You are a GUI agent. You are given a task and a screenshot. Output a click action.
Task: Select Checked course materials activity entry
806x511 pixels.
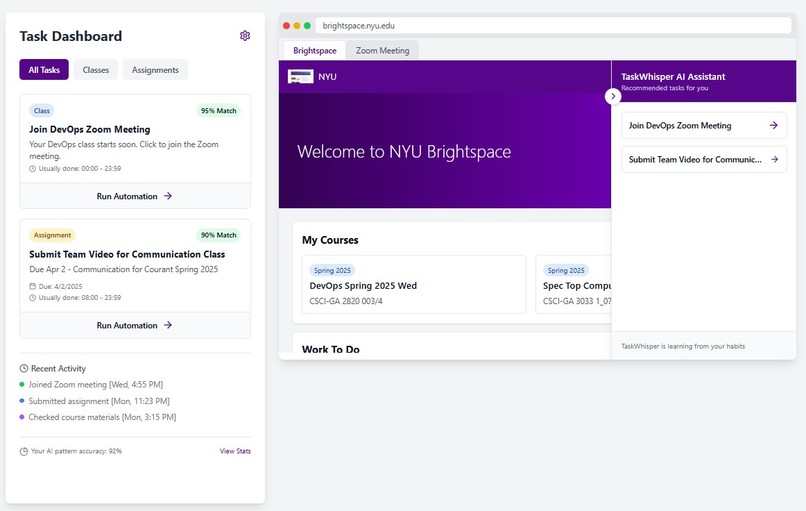[102, 417]
